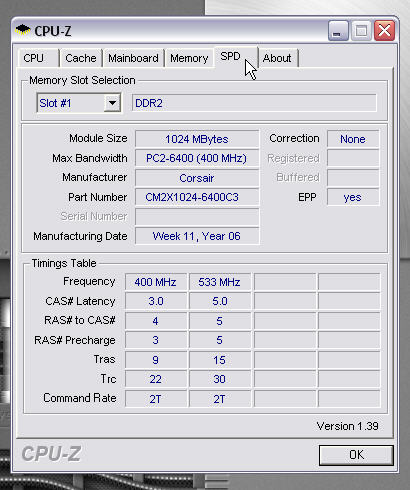Viewport: 410px width, 490px height.
Task: Select the PC2-6400 (400 MHz) bandwidth value
Action: tap(197, 158)
